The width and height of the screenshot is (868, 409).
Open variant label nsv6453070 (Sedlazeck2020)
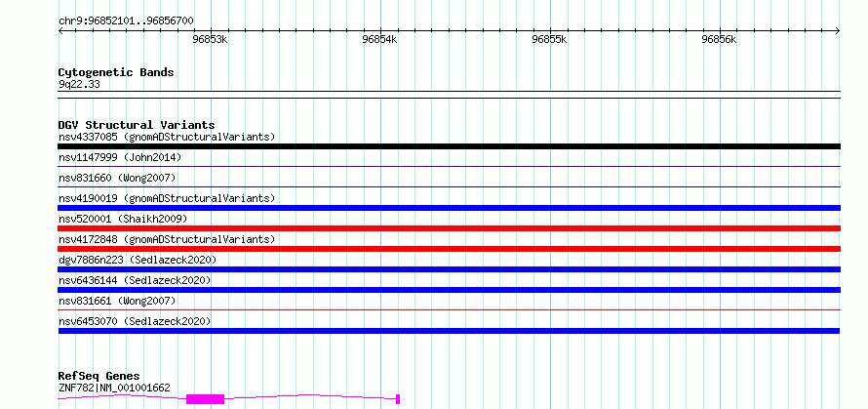135,321
